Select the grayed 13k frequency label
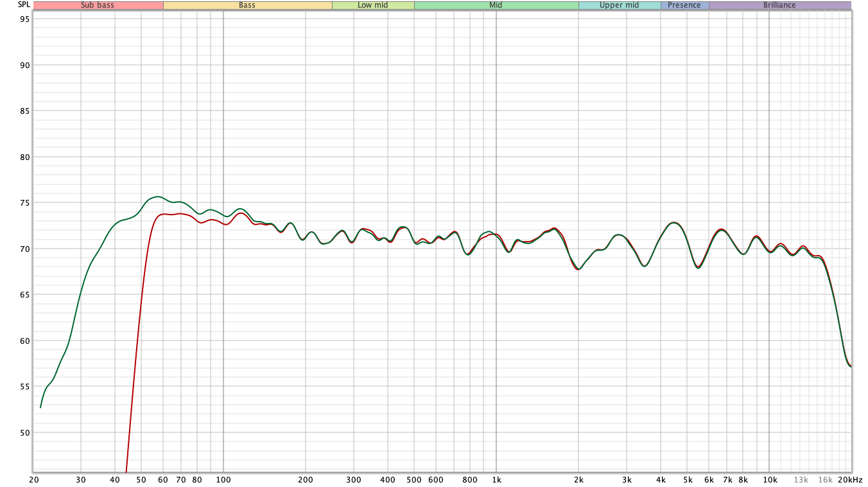Viewport: 868px width, 487px height. pos(801,480)
